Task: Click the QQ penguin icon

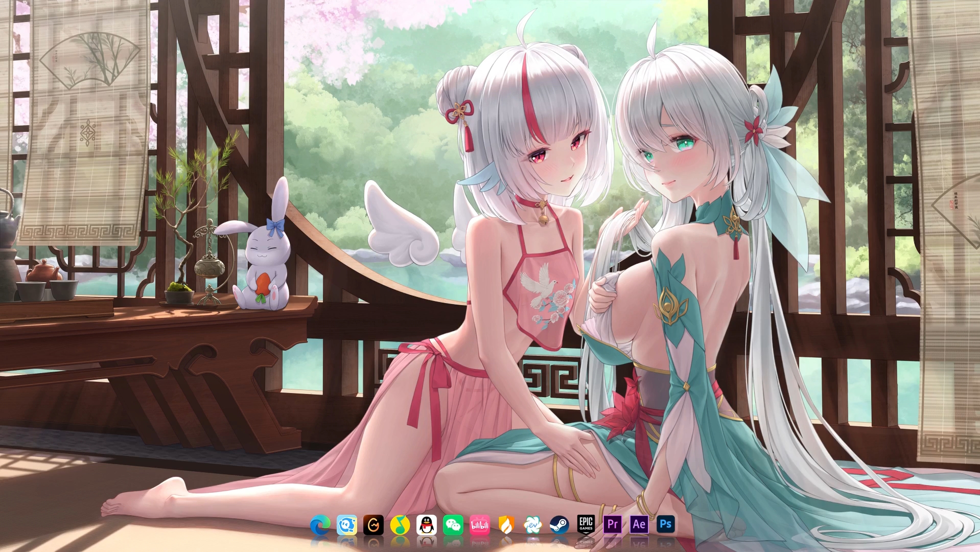Action: (428, 524)
